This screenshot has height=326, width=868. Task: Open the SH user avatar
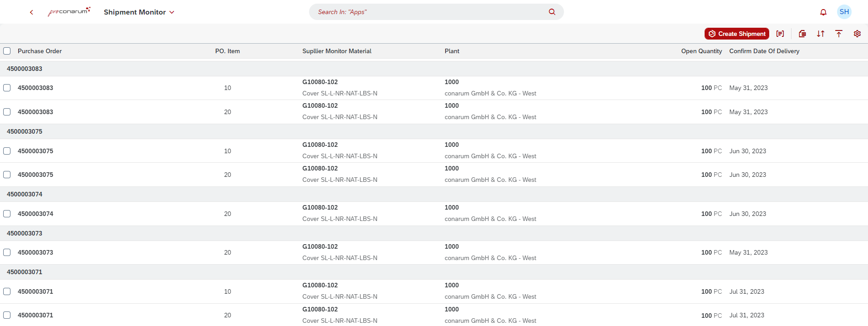tap(844, 12)
